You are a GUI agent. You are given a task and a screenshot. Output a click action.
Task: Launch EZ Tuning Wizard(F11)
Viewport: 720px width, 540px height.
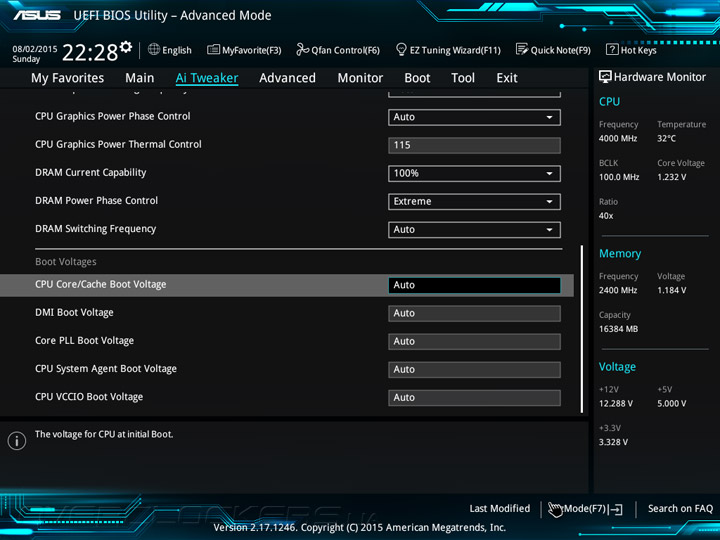[448, 50]
